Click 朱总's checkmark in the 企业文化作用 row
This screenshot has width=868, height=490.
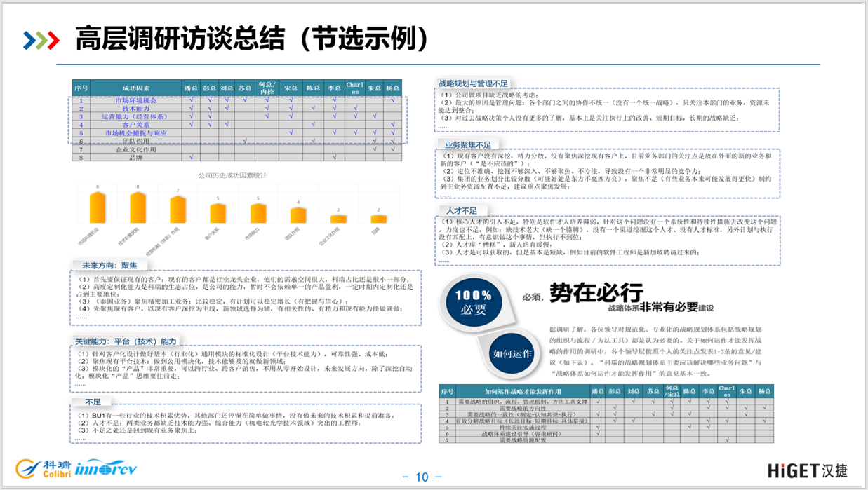[375, 149]
